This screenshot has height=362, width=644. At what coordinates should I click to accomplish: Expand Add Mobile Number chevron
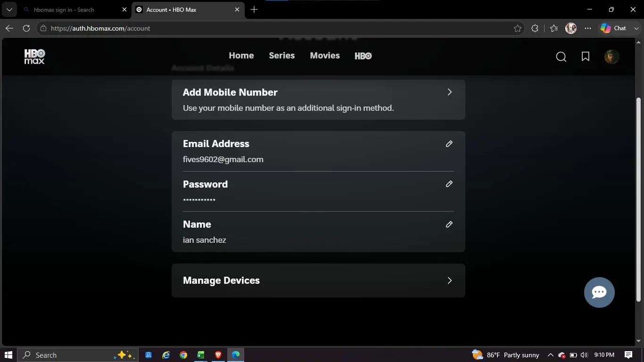(450, 92)
